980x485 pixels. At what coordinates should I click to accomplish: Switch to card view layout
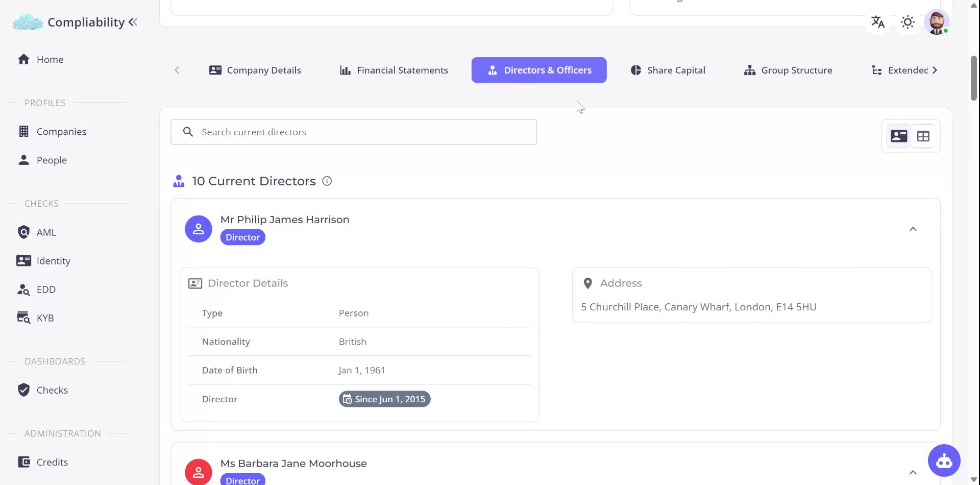899,136
